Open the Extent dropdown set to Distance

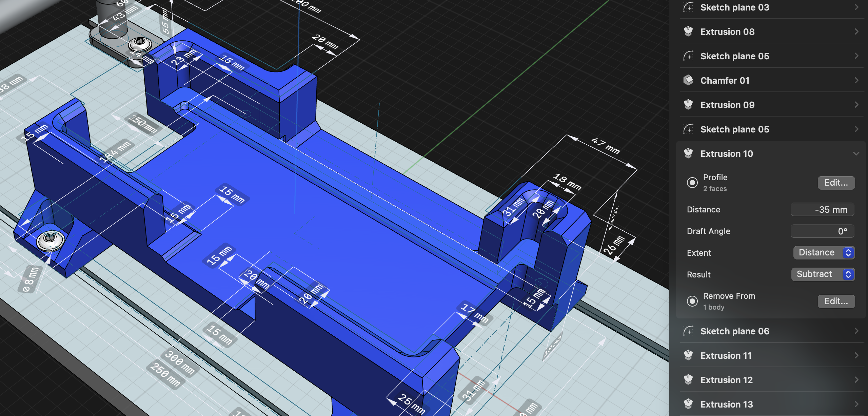[x=824, y=252]
